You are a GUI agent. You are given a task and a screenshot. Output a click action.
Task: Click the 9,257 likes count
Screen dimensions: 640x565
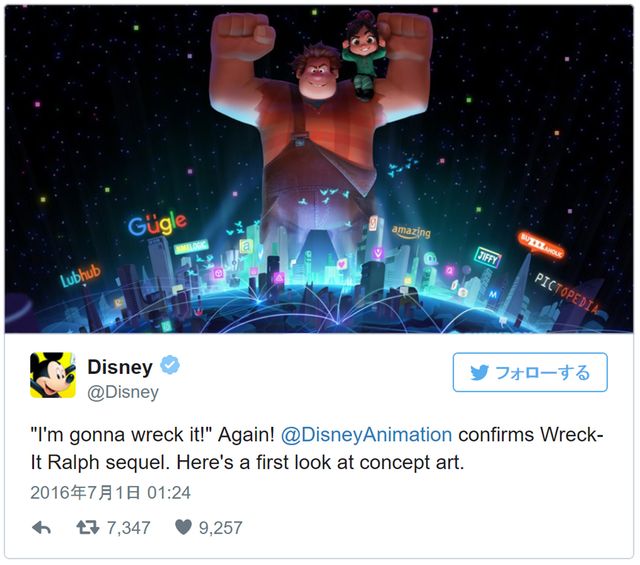[220, 527]
